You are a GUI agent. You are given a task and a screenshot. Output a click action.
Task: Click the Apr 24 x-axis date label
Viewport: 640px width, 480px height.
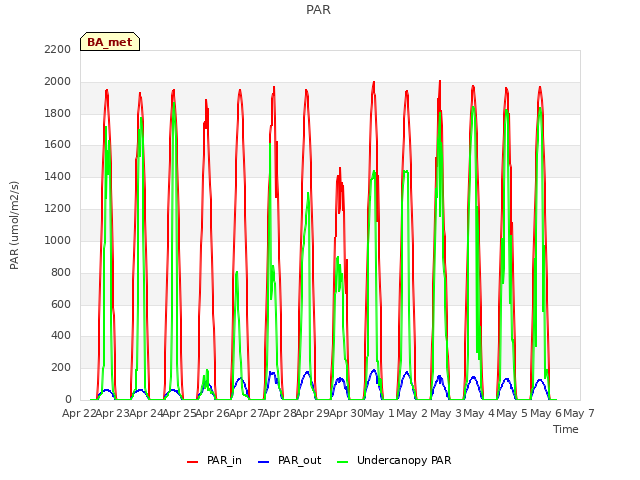(x=146, y=413)
